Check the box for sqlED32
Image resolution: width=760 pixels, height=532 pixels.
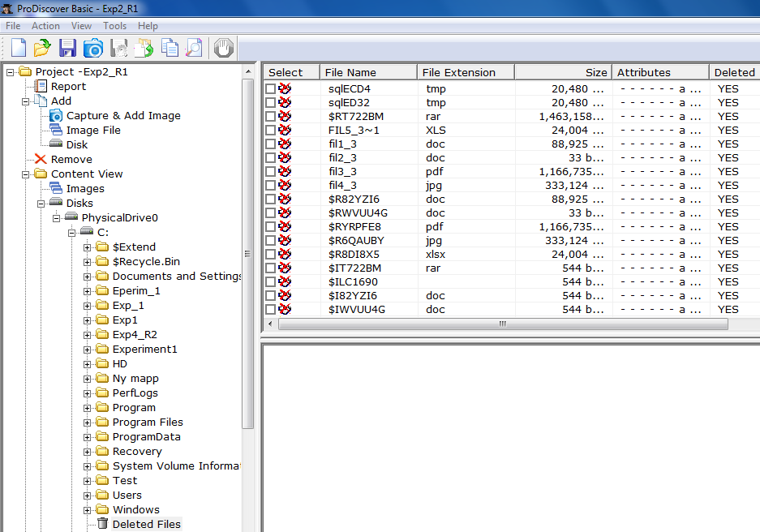tap(270, 103)
